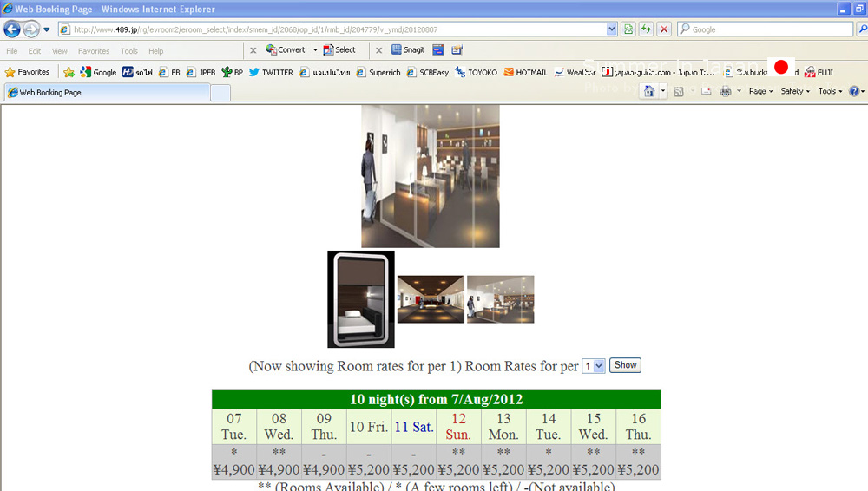
Task: Close the Convert toolbar with its X
Action: [253, 50]
